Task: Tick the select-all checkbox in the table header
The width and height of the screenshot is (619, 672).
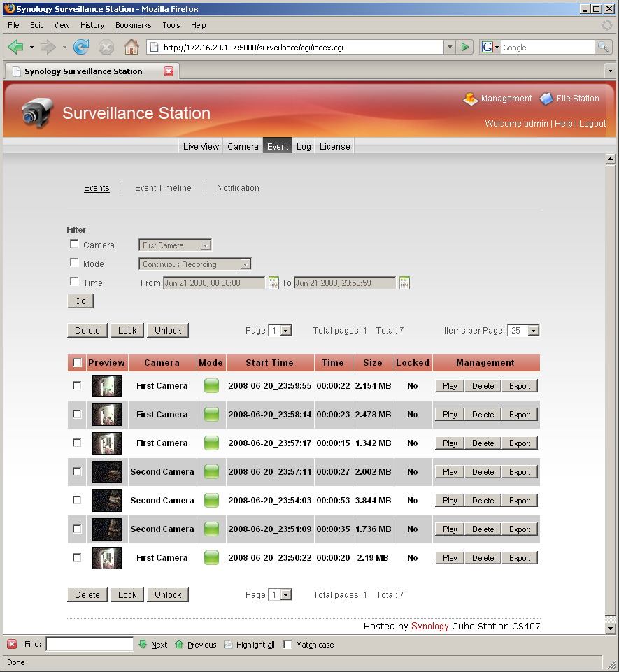Action: 77,363
